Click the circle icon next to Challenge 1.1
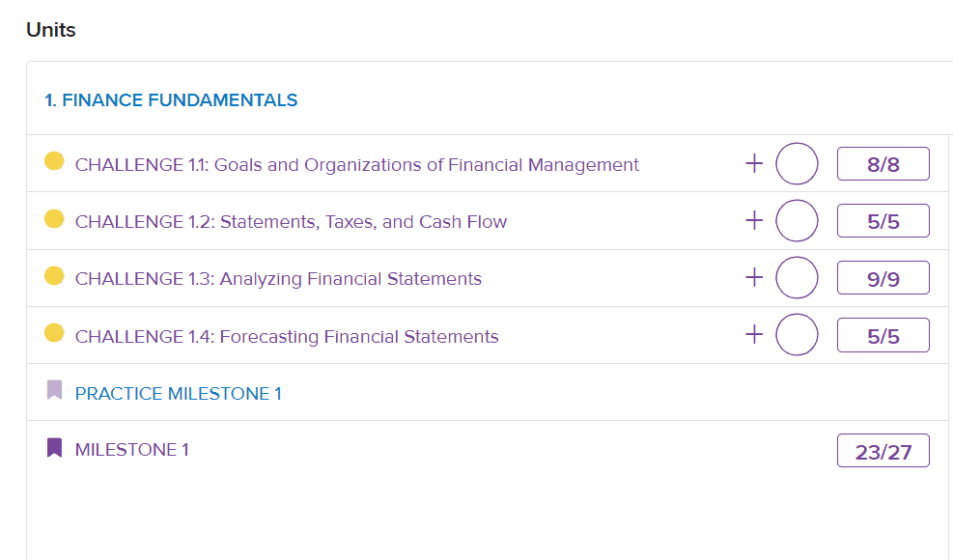 [x=796, y=163]
